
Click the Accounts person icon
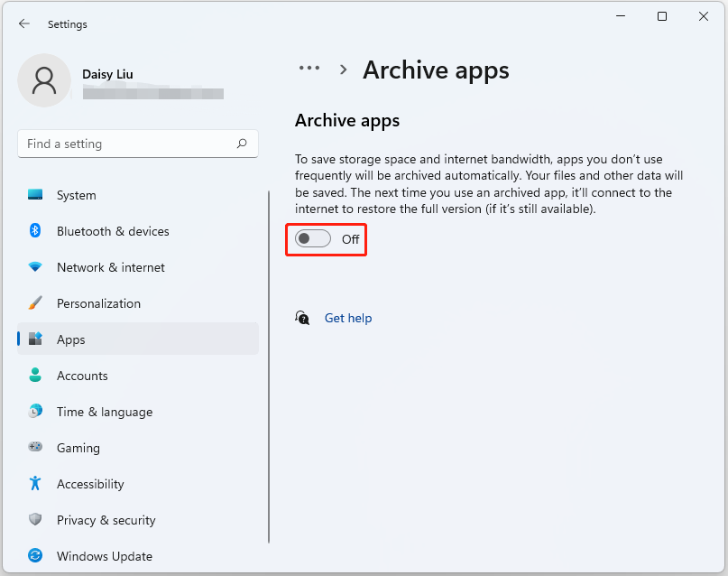pyautogui.click(x=35, y=376)
